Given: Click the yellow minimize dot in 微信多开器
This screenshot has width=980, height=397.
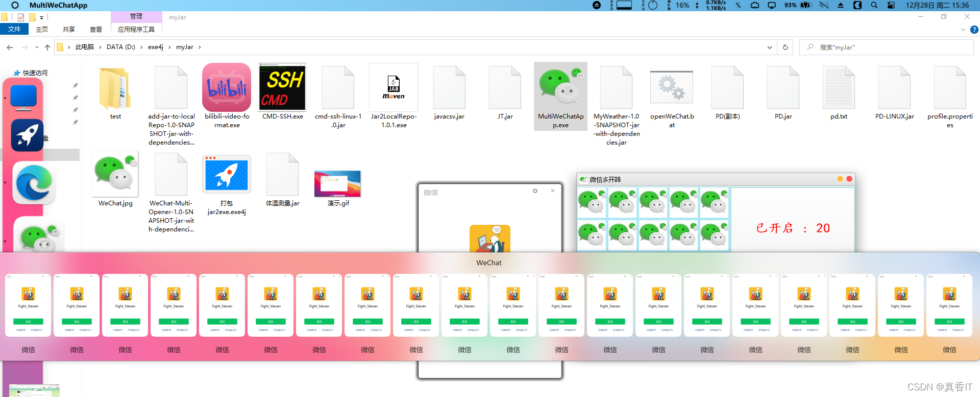Looking at the screenshot, I should click(x=840, y=179).
